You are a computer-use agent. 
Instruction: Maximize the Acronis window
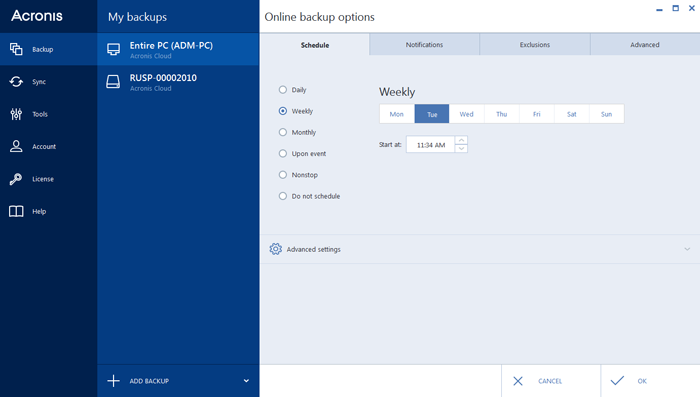[x=675, y=8]
